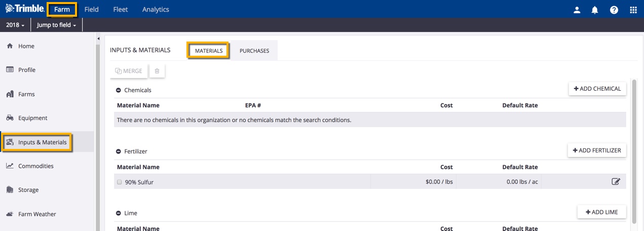Click the Trimble logo
Viewport: 644px width, 231px height.
click(25, 9)
